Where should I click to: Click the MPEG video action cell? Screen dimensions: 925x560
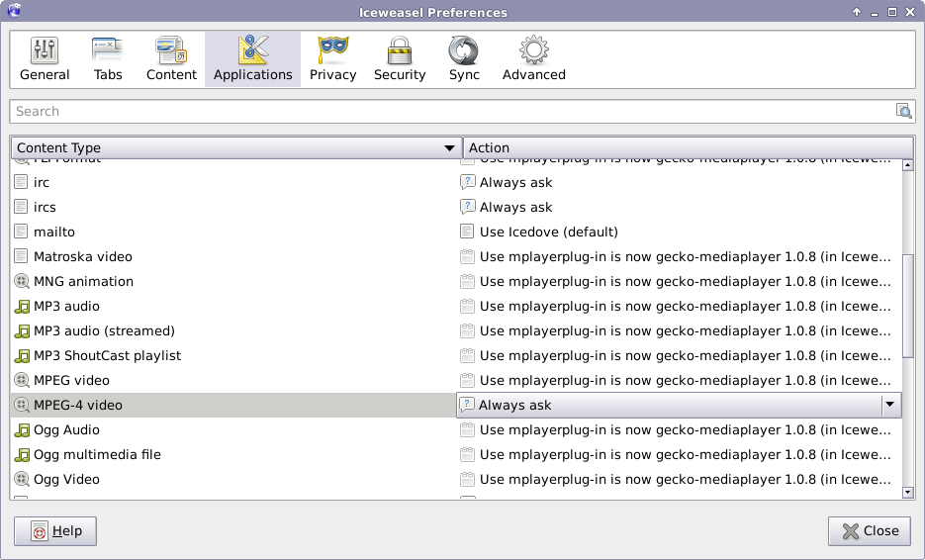click(x=680, y=381)
